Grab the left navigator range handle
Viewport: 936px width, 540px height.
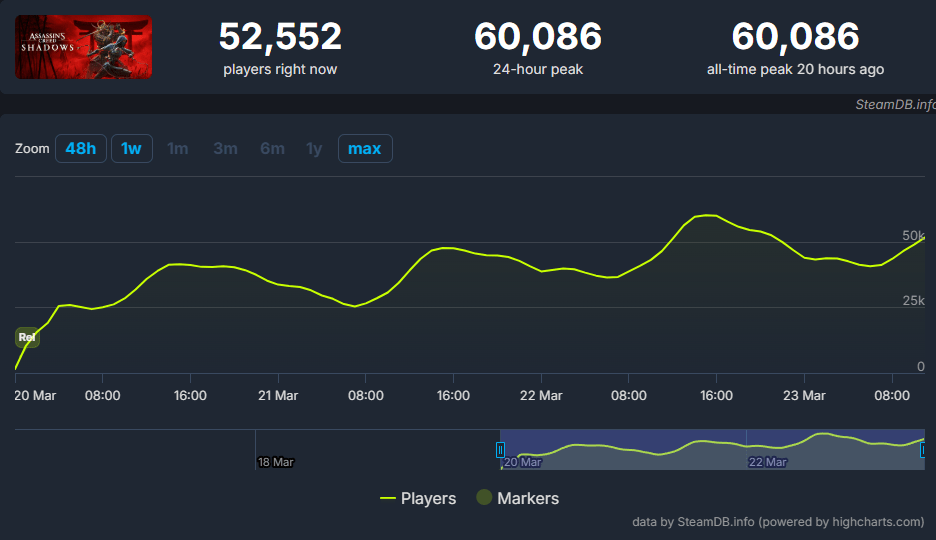pyautogui.click(x=500, y=450)
